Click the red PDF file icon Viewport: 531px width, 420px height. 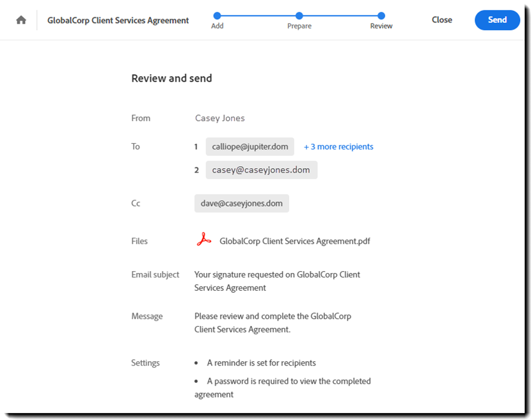pyautogui.click(x=203, y=240)
